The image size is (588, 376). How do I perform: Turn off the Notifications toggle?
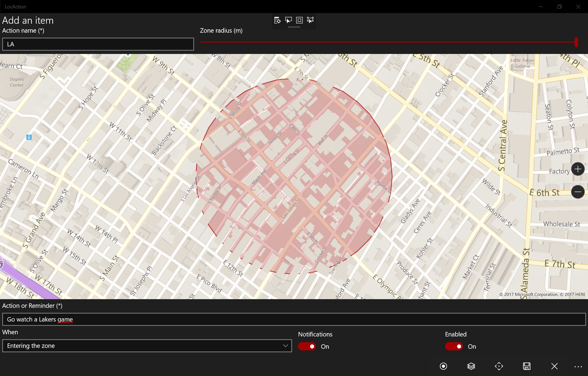[x=307, y=346]
